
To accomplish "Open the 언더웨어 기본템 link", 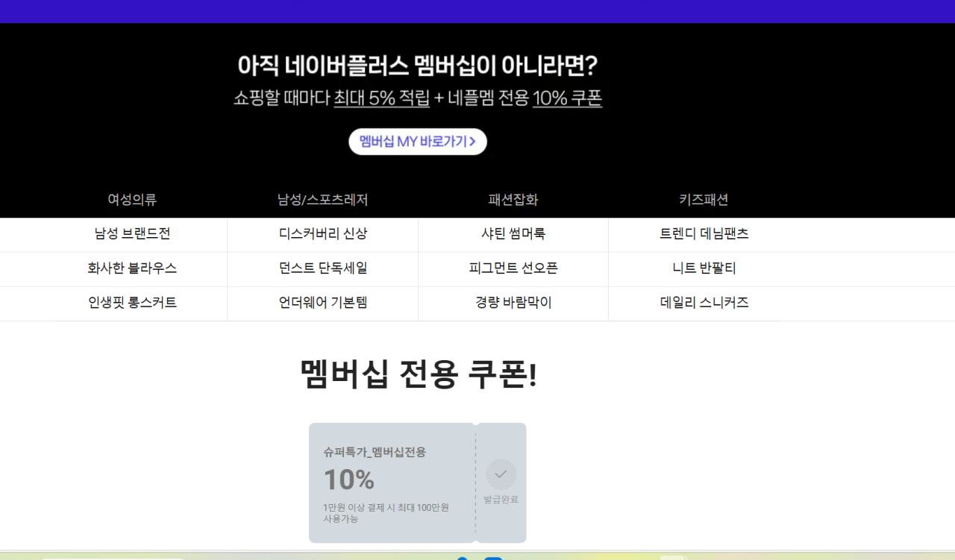I will [322, 303].
